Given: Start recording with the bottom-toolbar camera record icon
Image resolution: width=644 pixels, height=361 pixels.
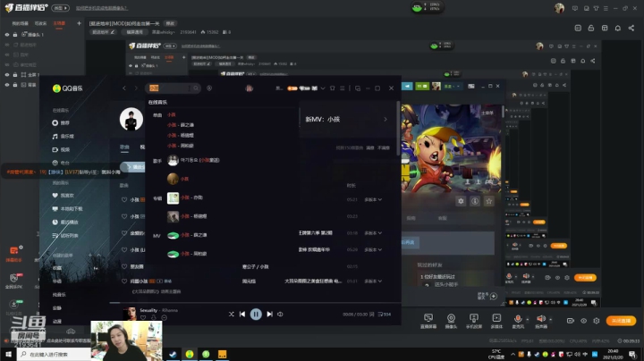Looking at the screenshot, I should [571, 321].
